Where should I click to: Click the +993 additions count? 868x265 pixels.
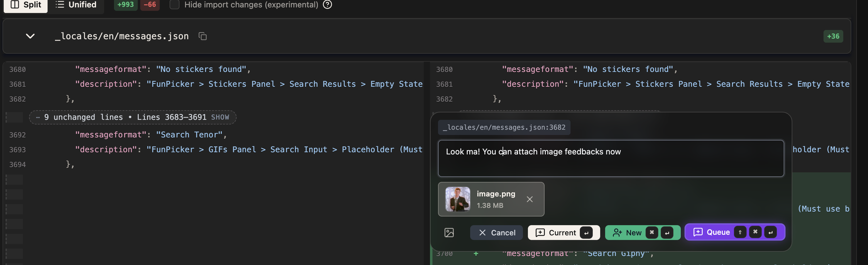[x=125, y=5]
